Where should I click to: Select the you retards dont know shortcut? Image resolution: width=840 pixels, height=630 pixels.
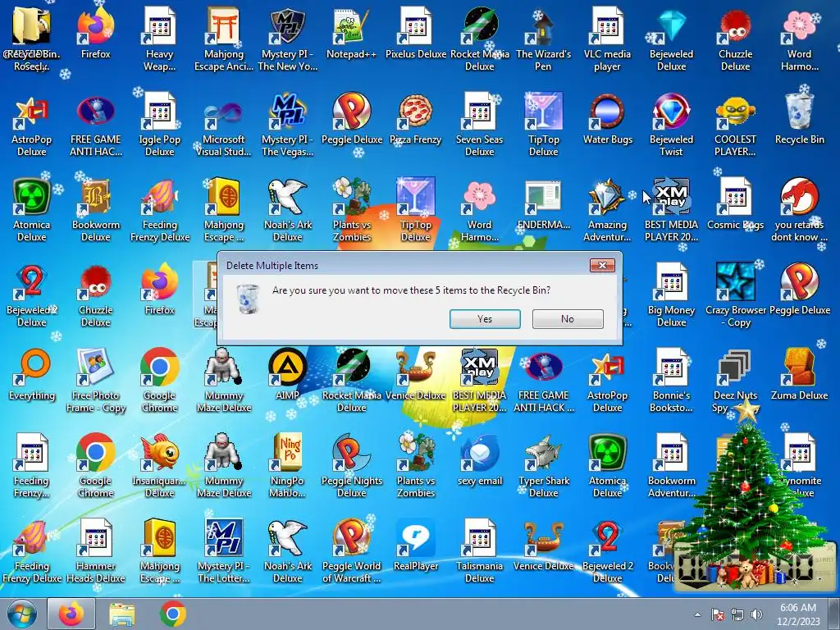click(x=799, y=209)
